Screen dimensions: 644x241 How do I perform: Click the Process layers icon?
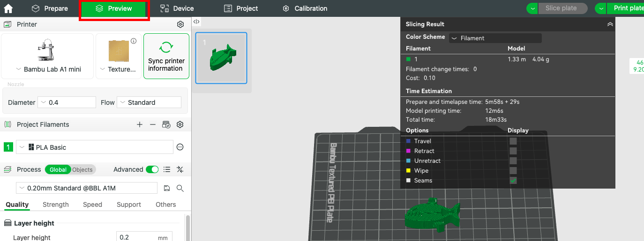pyautogui.click(x=7, y=169)
